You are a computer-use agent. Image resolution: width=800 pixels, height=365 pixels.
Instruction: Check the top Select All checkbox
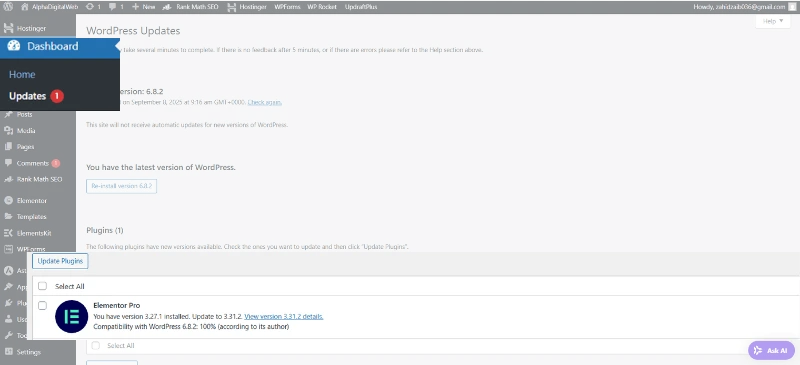tap(42, 286)
